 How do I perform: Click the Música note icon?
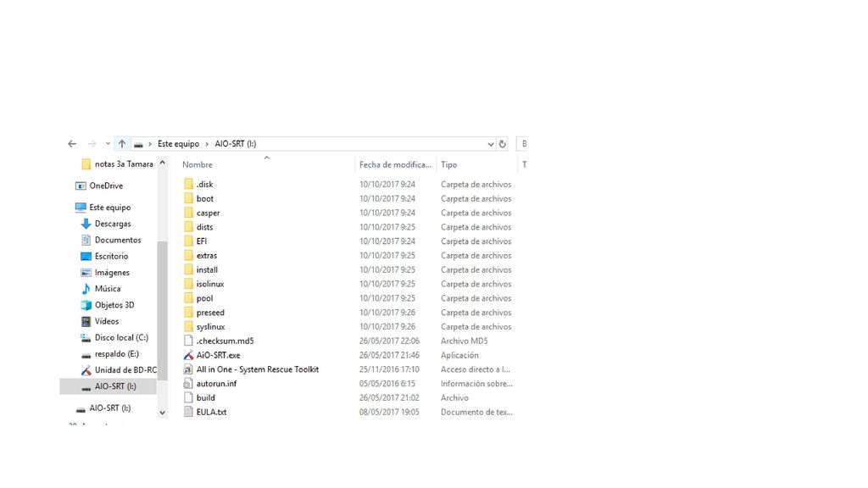pos(86,289)
